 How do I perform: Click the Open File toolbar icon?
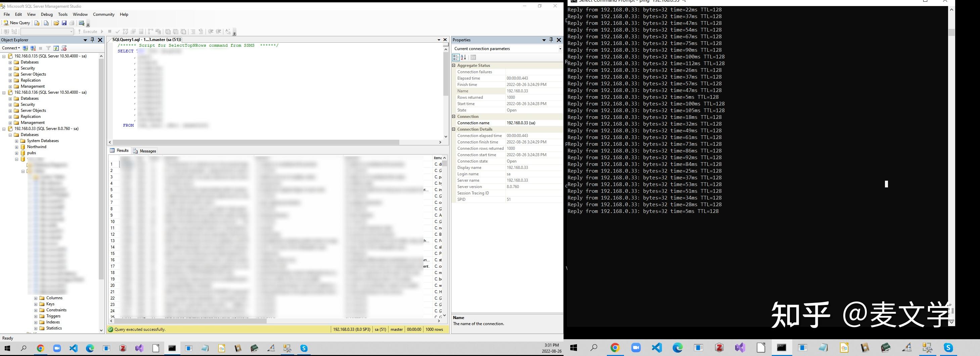pos(57,24)
